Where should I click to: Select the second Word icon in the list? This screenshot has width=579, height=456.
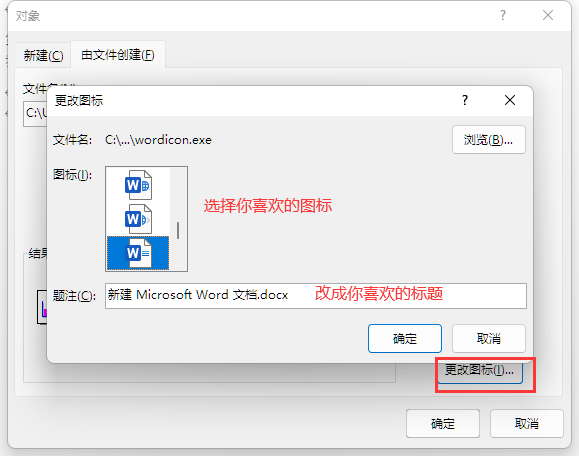pyautogui.click(x=138, y=219)
